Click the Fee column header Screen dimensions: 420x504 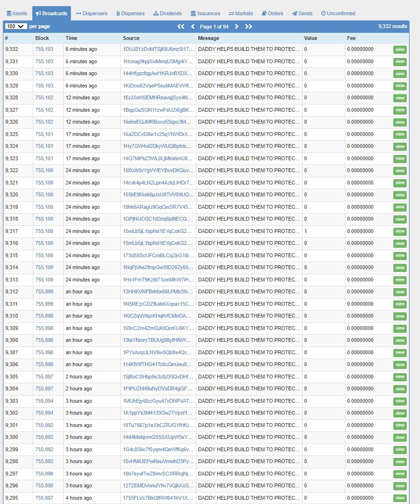point(351,38)
